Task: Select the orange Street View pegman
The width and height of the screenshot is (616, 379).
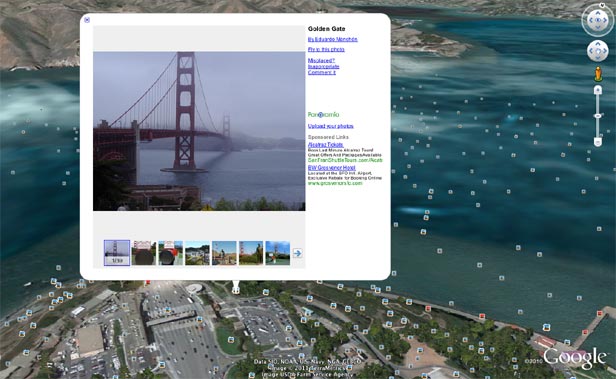Action: tap(598, 73)
